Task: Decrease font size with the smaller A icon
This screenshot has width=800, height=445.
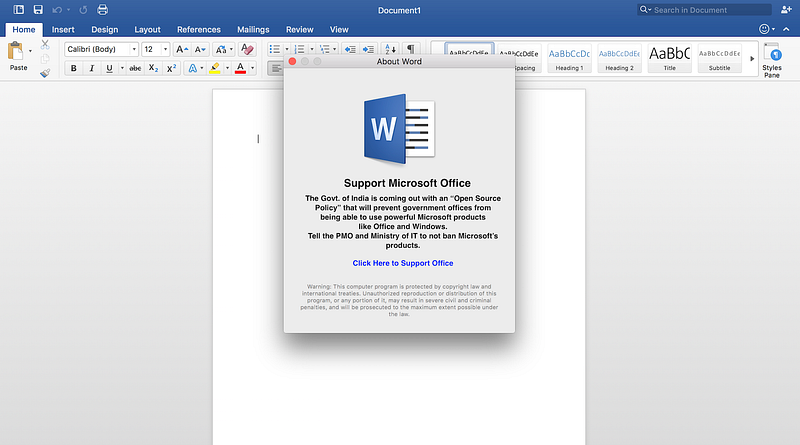Action: click(x=201, y=50)
